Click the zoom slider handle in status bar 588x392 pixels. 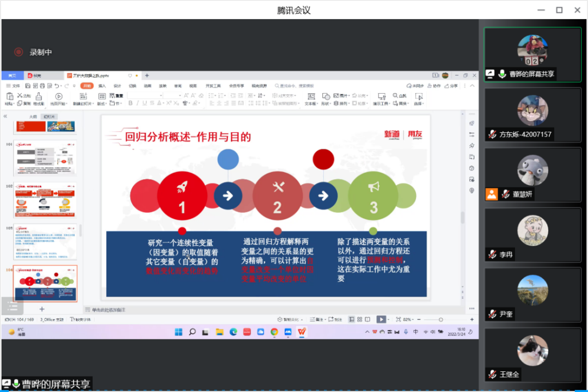tap(440, 319)
